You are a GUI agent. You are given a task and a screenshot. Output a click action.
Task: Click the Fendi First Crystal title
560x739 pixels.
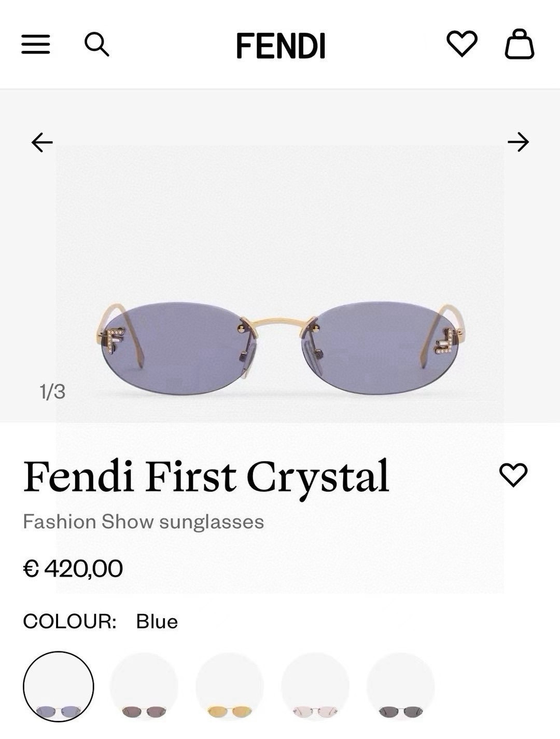(206, 476)
